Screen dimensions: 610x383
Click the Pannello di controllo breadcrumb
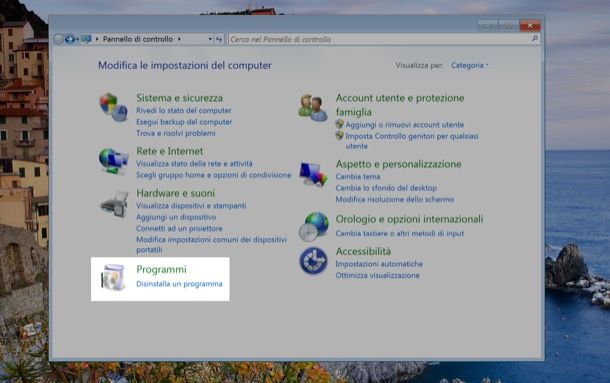point(138,39)
